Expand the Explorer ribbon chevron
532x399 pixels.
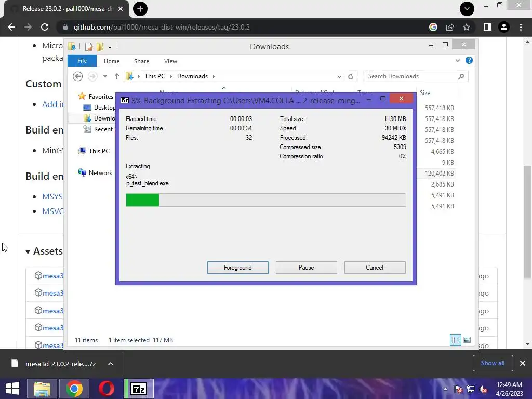click(457, 60)
